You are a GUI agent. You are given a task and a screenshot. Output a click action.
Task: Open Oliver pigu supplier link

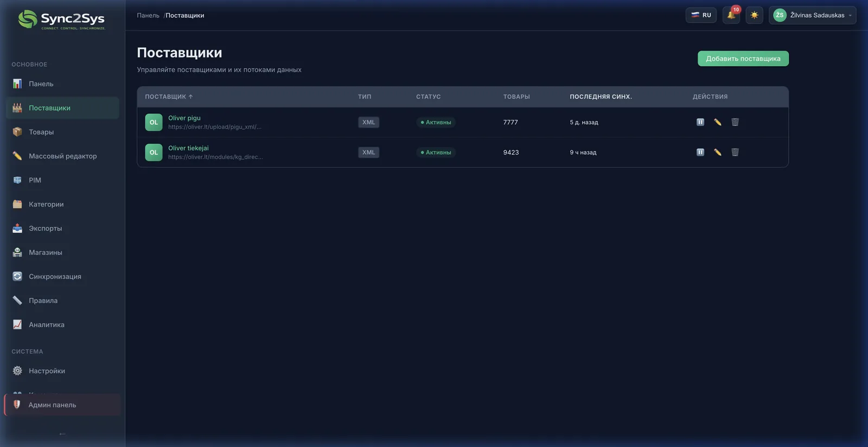[x=184, y=118]
